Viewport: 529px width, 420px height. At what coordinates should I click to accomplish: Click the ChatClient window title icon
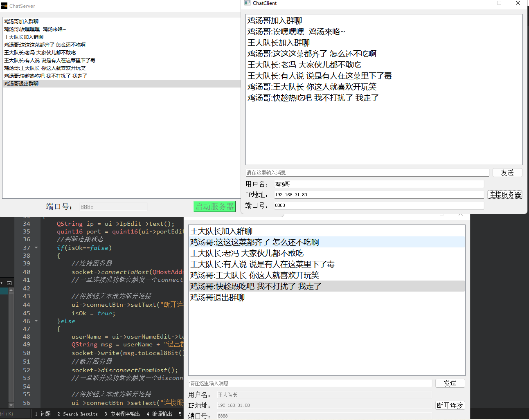247,3
